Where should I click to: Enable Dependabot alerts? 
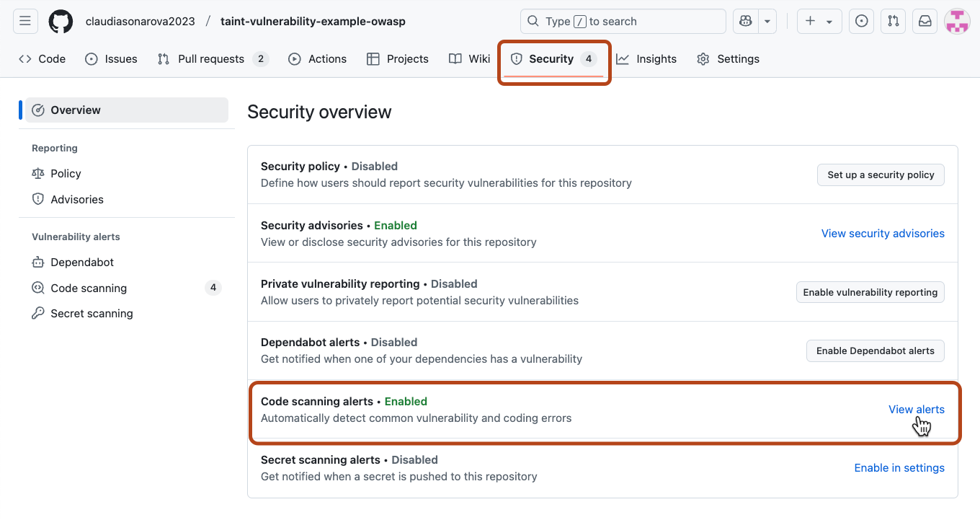pyautogui.click(x=875, y=351)
